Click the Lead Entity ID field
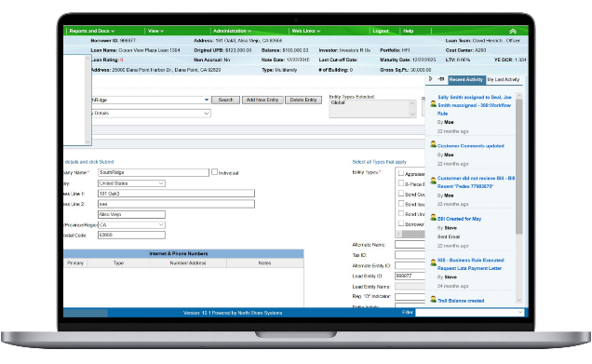 pyautogui.click(x=410, y=276)
